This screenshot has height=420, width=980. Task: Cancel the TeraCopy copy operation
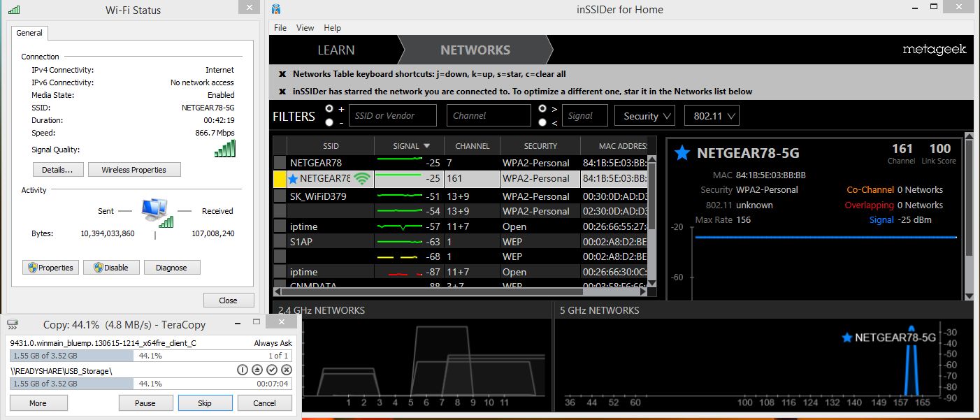click(265, 403)
